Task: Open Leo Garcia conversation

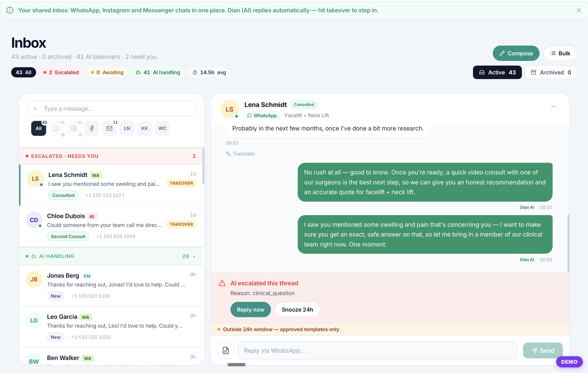Action: (111, 327)
